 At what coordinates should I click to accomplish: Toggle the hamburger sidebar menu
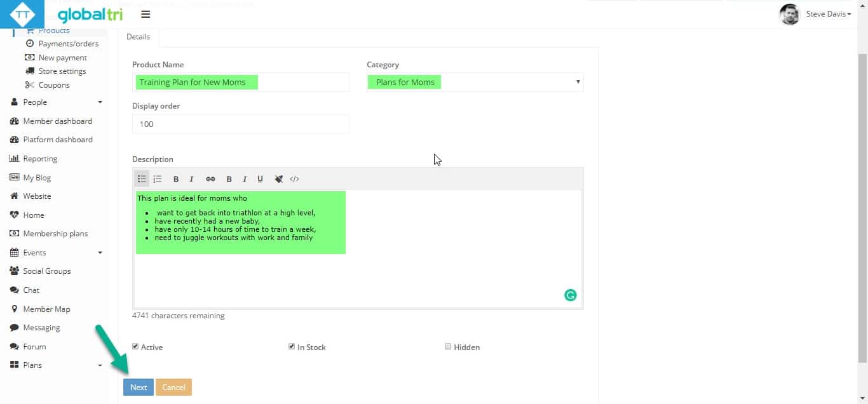tap(146, 15)
